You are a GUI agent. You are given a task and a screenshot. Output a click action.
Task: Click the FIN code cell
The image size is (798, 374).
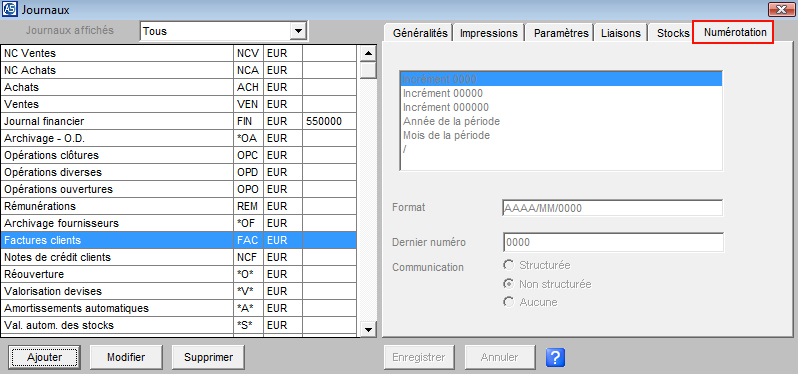[x=248, y=121]
